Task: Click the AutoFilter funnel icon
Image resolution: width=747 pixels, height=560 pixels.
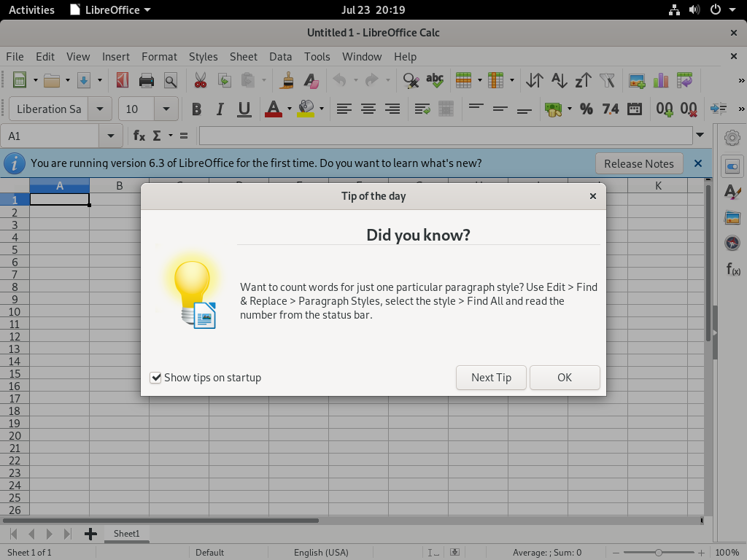Action: click(608, 80)
